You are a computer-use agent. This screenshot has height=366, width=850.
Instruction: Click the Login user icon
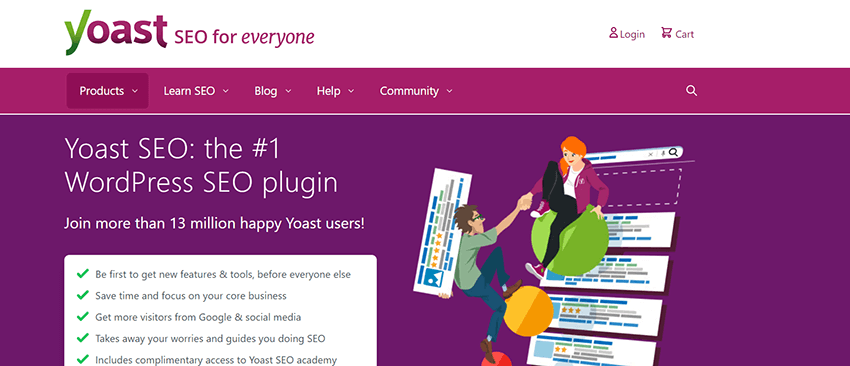pos(613,33)
